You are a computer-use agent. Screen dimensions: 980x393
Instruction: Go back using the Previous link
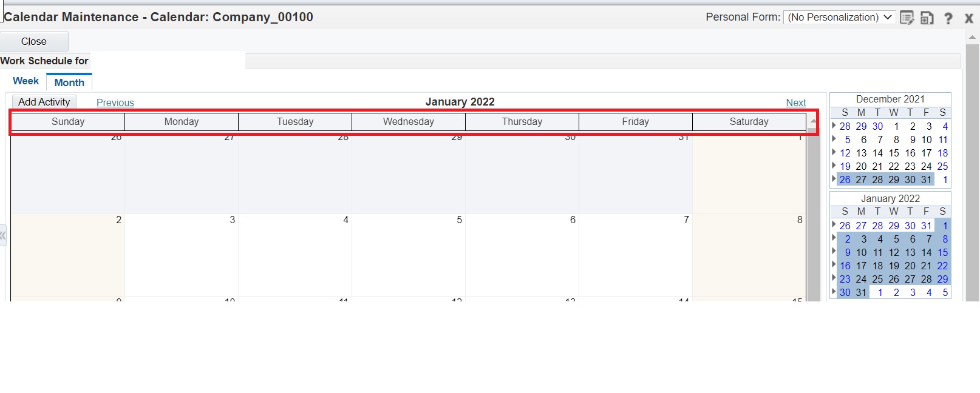point(115,102)
